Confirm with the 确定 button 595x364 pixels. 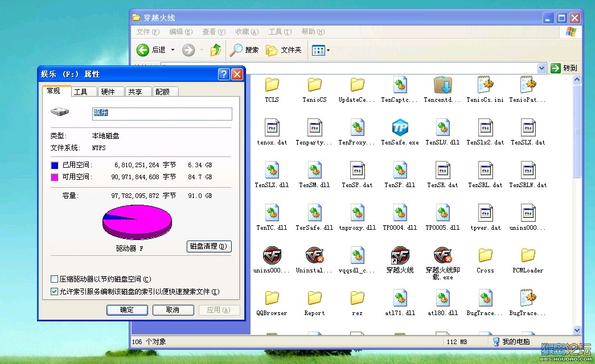127,310
